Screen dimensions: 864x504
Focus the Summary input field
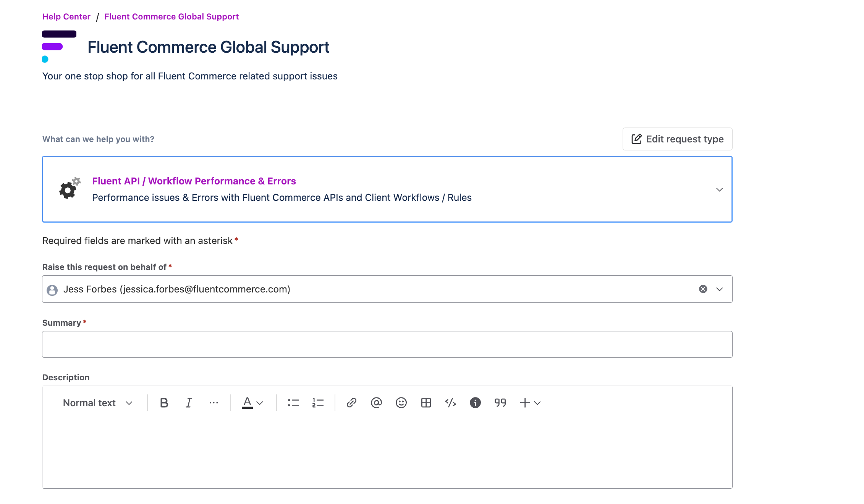point(387,344)
